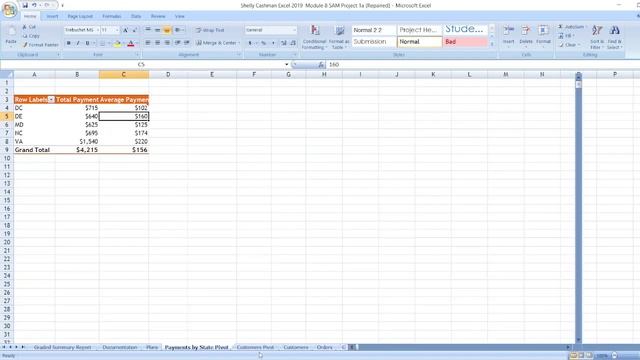Increase the cell indent

coord(187,43)
